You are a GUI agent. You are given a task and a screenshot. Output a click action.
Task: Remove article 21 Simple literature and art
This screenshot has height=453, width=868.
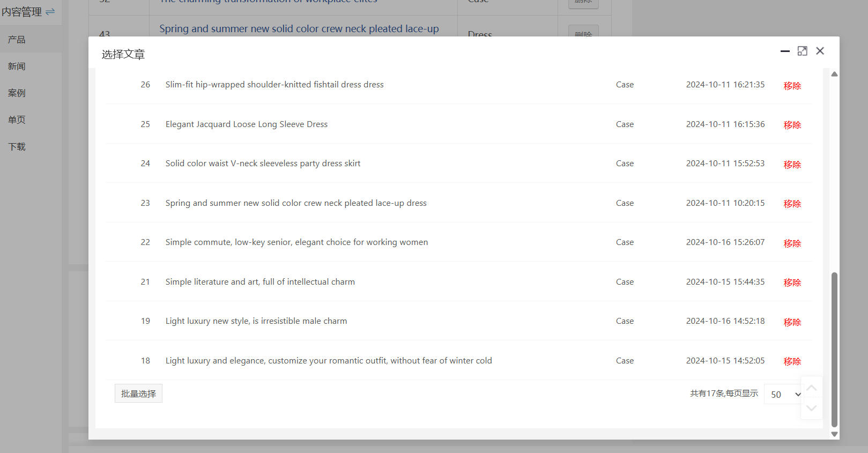(x=792, y=283)
